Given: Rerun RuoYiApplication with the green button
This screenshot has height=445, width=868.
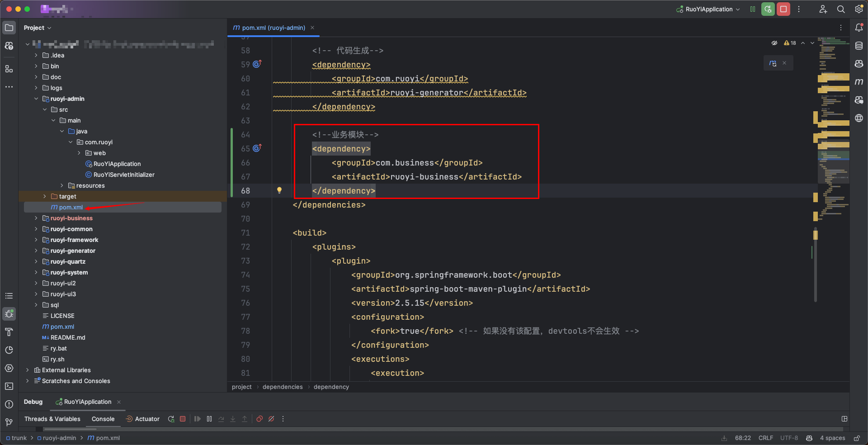Looking at the screenshot, I should [768, 9].
